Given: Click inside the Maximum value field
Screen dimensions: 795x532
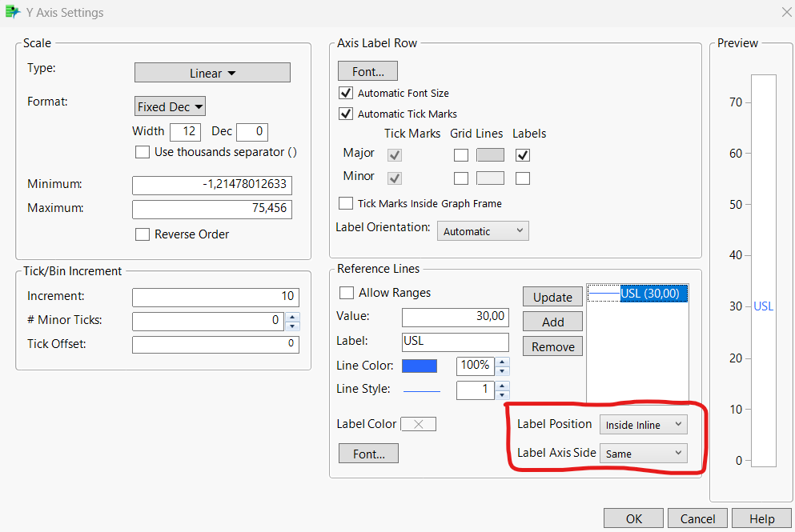Looking at the screenshot, I should [212, 207].
